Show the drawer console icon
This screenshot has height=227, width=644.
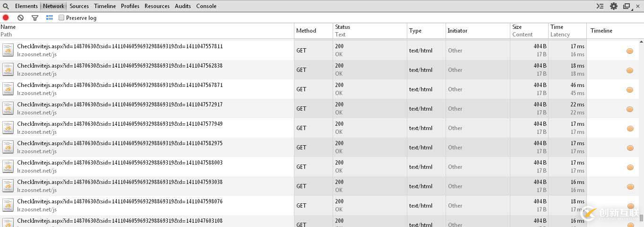[x=600, y=6]
